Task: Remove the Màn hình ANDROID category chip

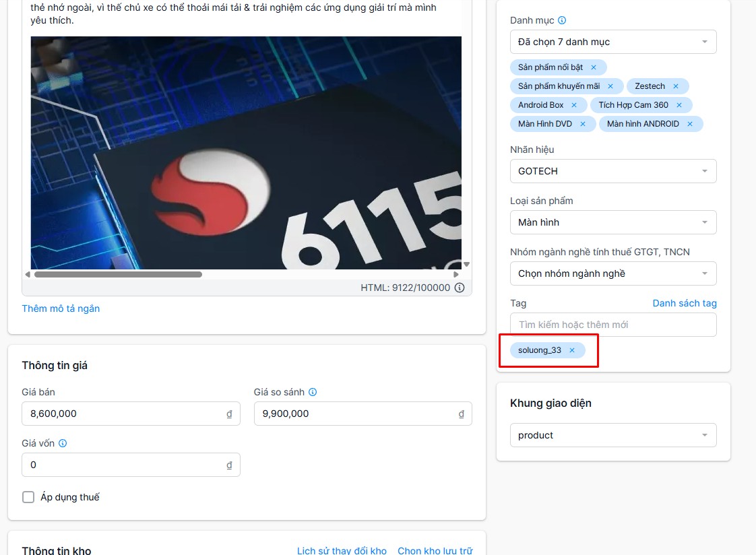Action: pyautogui.click(x=689, y=124)
